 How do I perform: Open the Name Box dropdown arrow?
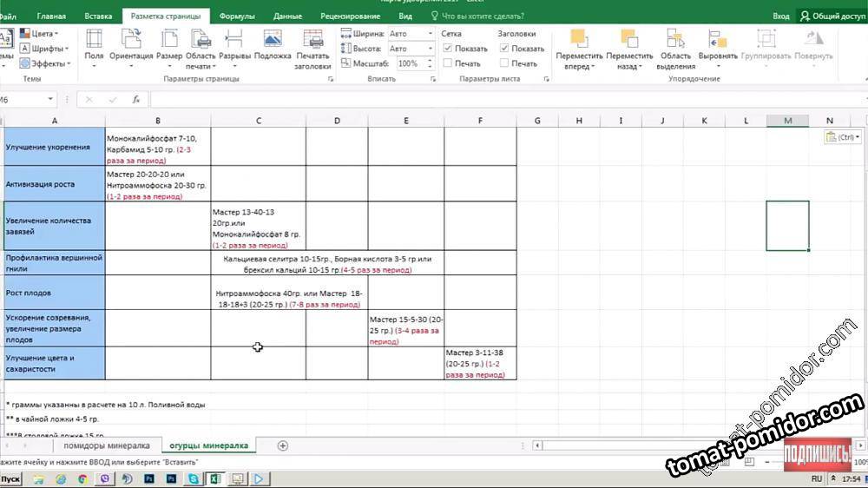point(50,100)
